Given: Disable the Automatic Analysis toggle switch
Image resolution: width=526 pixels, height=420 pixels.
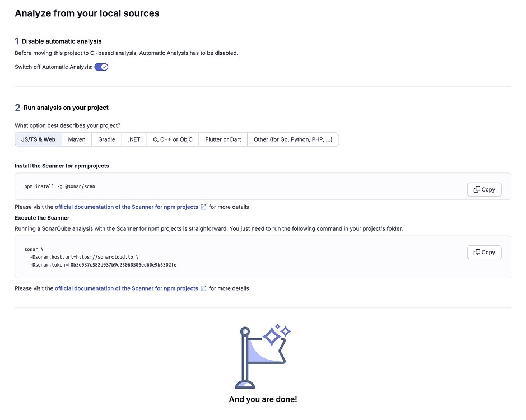Looking at the screenshot, I should pos(101,66).
